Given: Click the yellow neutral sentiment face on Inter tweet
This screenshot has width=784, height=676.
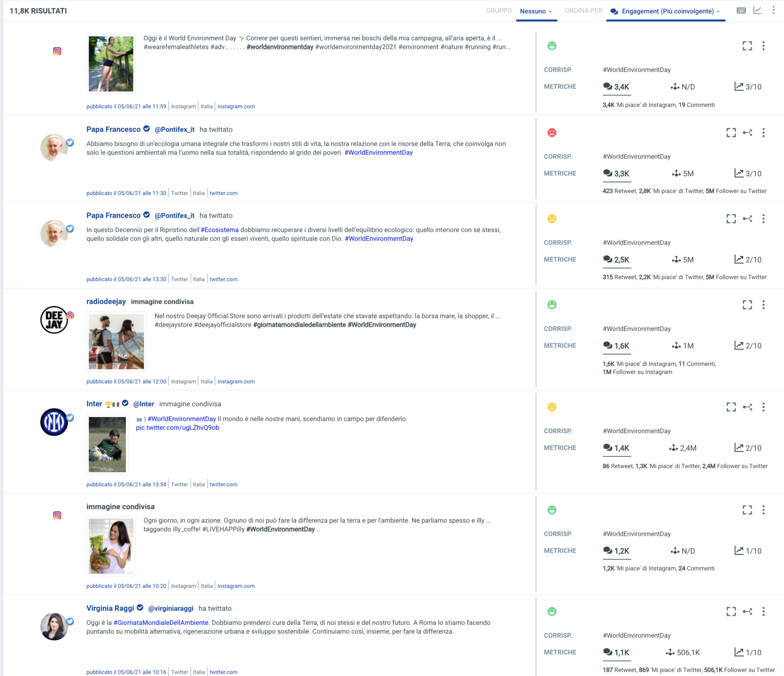Looking at the screenshot, I should click(x=552, y=407).
